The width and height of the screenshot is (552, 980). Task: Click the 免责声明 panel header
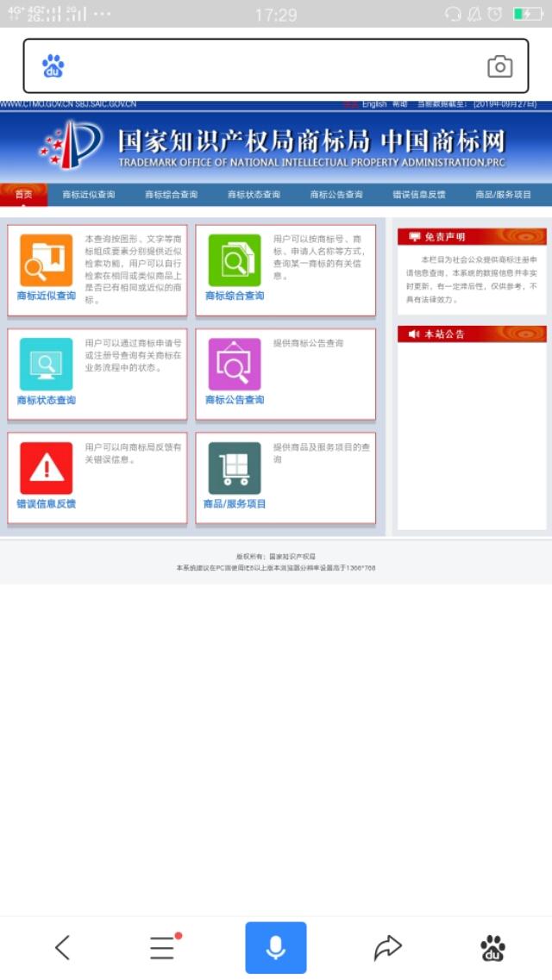(x=472, y=237)
